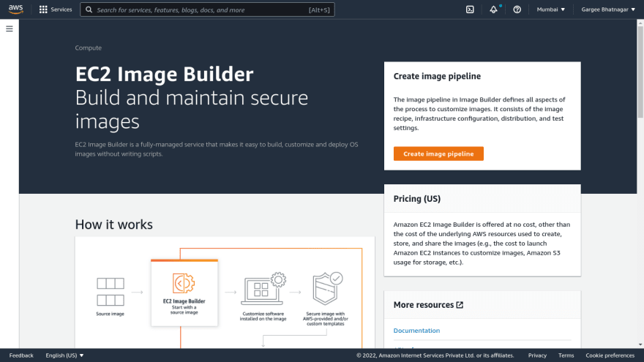644x362 pixels.
Task: Open the notifications bell
Action: click(494, 10)
